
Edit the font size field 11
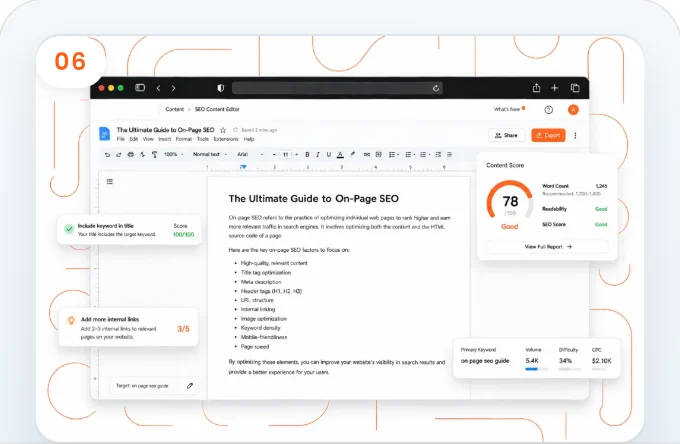[285, 154]
